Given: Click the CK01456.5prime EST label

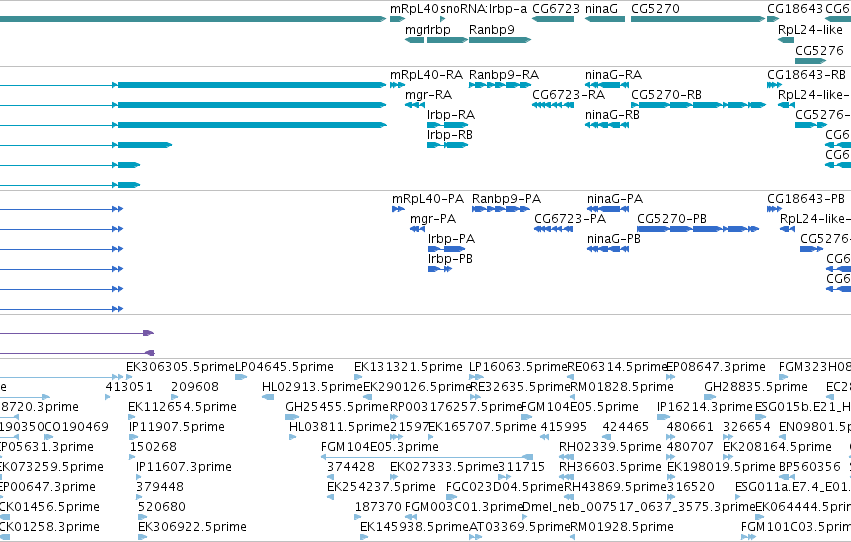Looking at the screenshot, I should tap(49, 508).
